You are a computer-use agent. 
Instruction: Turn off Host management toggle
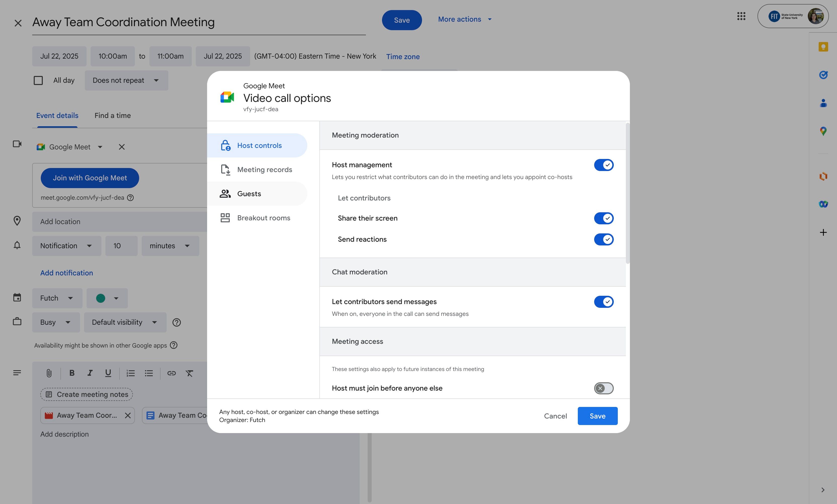(x=604, y=165)
